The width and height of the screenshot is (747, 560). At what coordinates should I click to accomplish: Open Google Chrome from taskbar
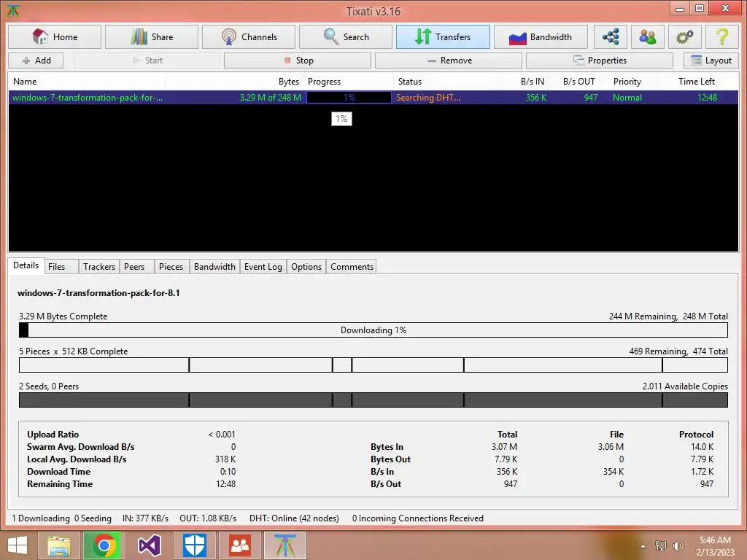[x=104, y=545]
